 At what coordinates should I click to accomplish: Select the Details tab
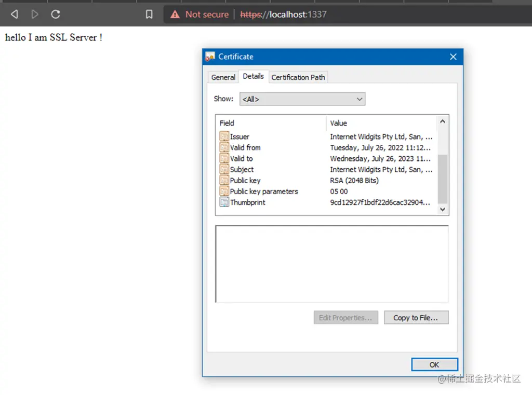[x=254, y=76]
